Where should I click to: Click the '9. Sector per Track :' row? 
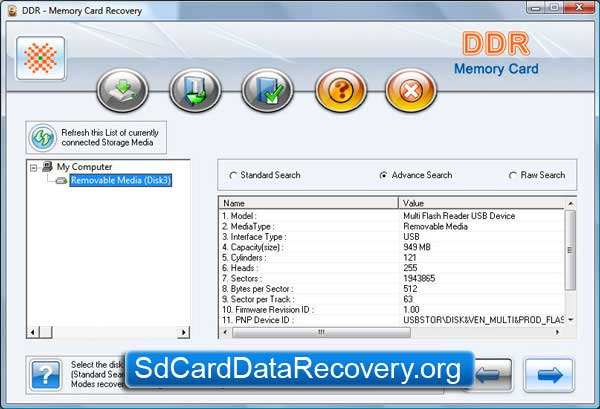(x=392, y=299)
